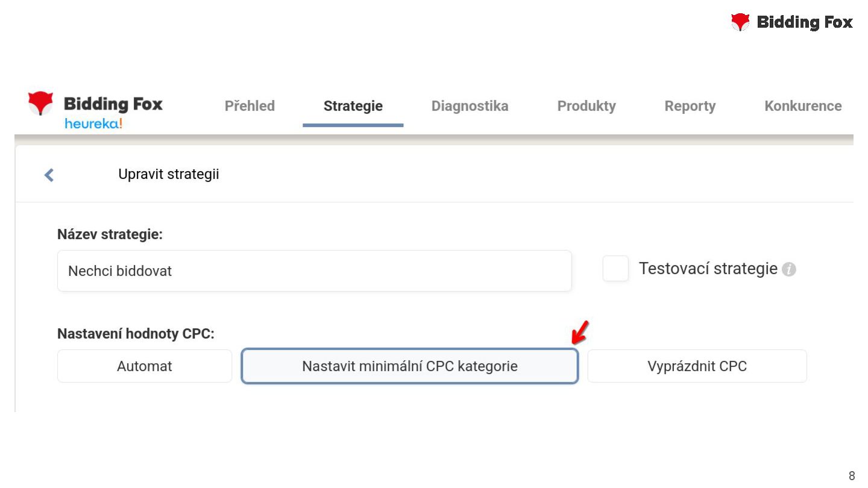Image resolution: width=868 pixels, height=488 pixels.
Task: Click the Testovací strategie label text
Action: click(x=708, y=269)
